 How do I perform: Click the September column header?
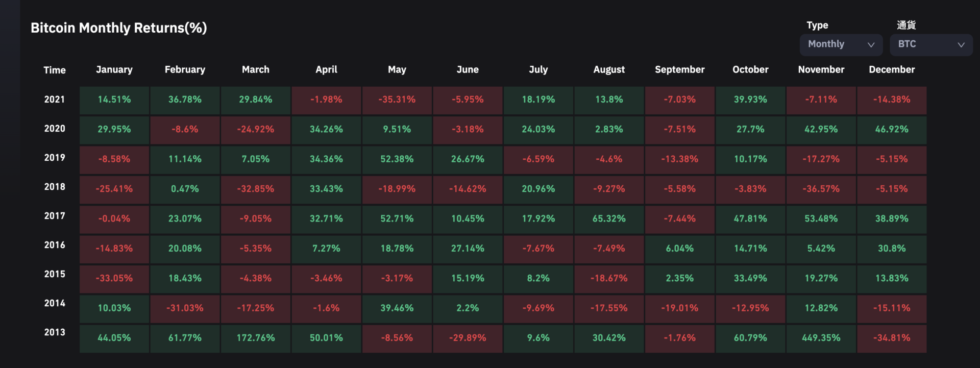(679, 69)
